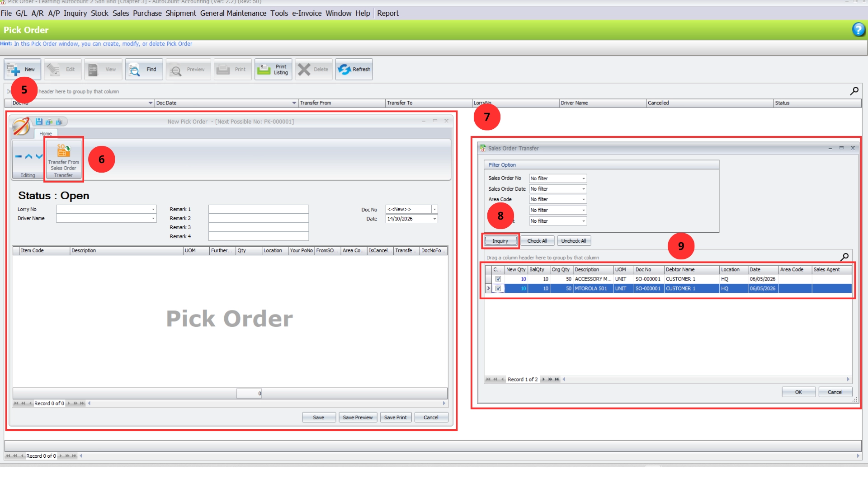This screenshot has width=868, height=488.
Task: Click Save Preview in New Pick Order
Action: [x=358, y=418]
